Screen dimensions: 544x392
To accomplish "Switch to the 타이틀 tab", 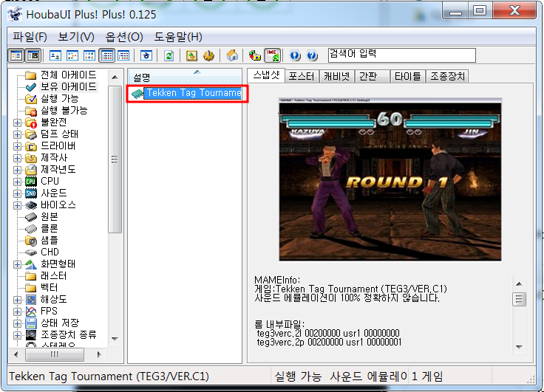I will (x=408, y=76).
